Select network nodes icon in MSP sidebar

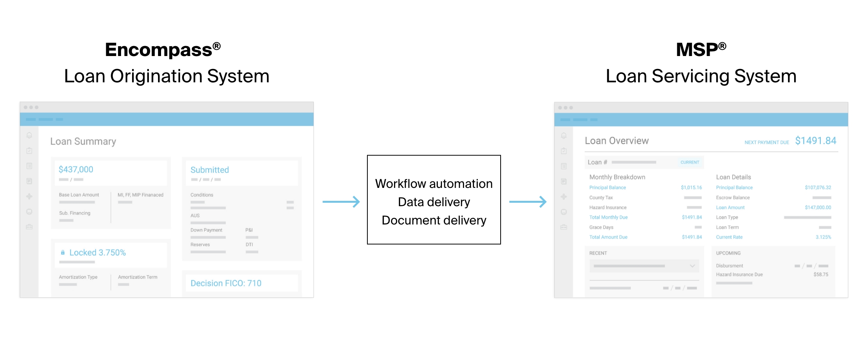[x=564, y=197]
